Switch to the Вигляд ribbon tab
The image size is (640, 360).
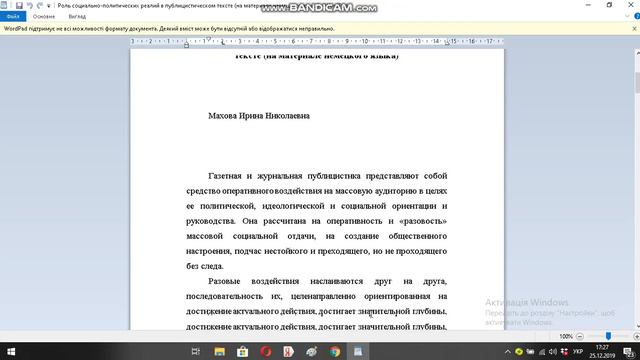77,17
